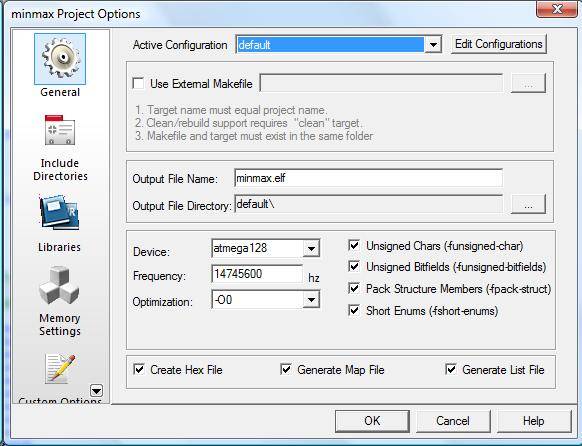
Task: Open Help for project options
Action: point(534,421)
